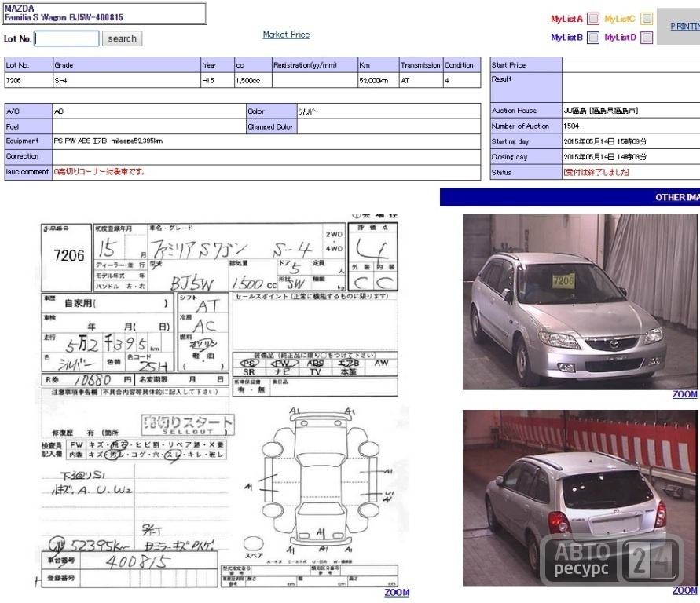Select the Auction House value
This screenshot has width=700, height=603.
click(600, 111)
